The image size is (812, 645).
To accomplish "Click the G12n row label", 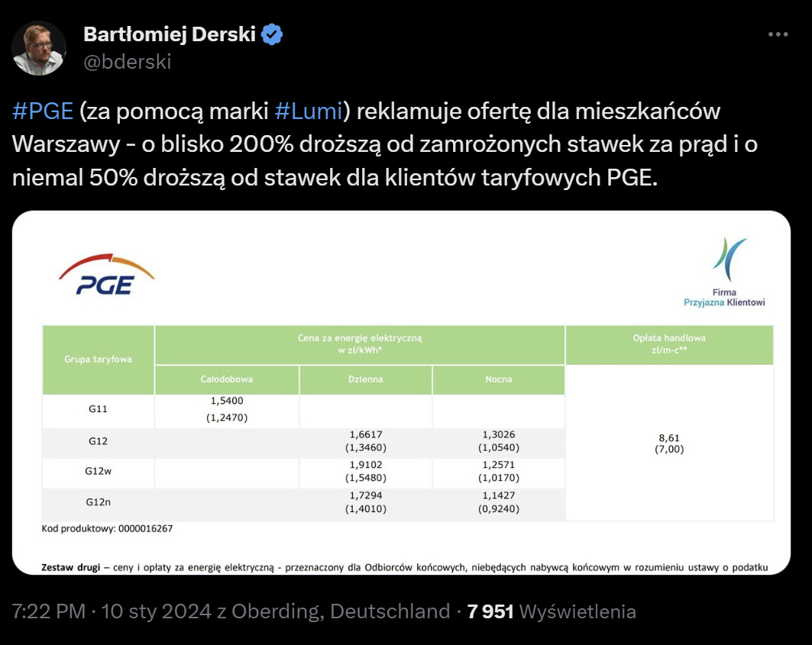I will pos(99,502).
